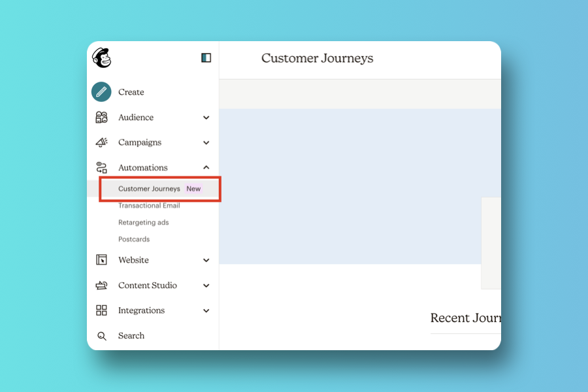Click the Mailchimp Freddie logo
588x392 pixels.
coord(102,57)
